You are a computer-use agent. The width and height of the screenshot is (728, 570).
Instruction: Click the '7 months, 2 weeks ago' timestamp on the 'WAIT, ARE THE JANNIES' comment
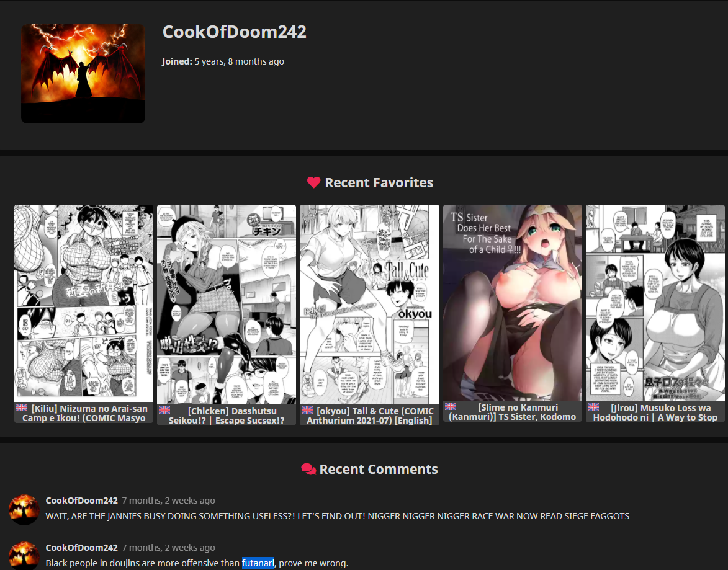tap(169, 501)
